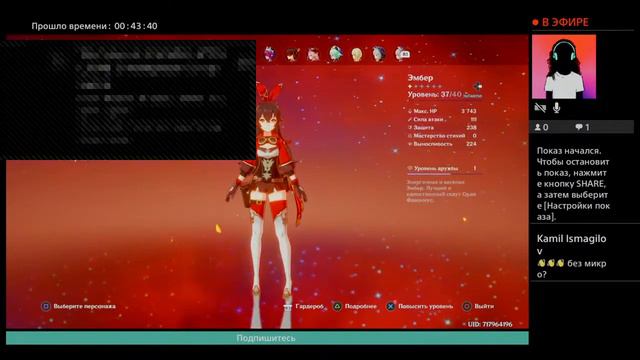Click the elapsed time Прошло времени: 00:43:40
Image resolution: width=640 pixels, height=360 pixels.
click(x=94, y=26)
